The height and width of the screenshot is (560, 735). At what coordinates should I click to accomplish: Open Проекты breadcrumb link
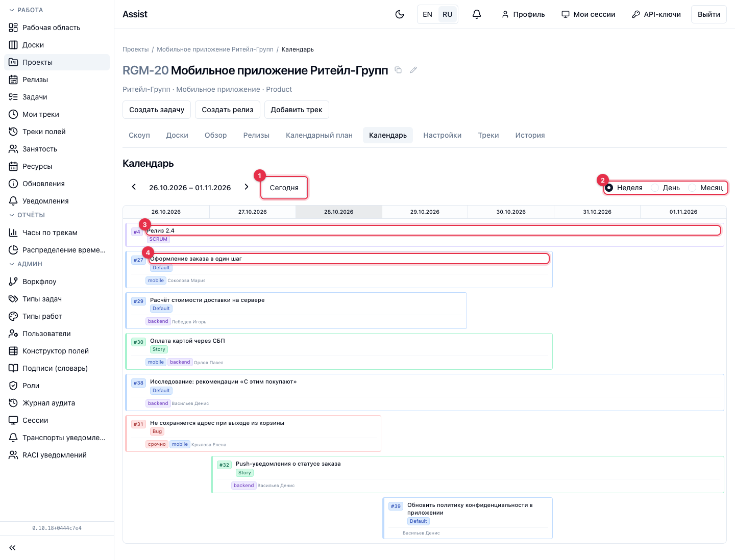coord(136,49)
